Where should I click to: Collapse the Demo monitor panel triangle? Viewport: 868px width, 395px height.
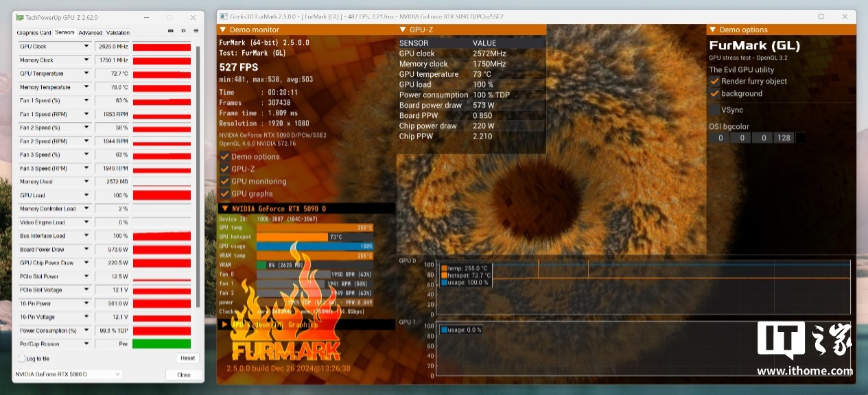click(x=222, y=29)
